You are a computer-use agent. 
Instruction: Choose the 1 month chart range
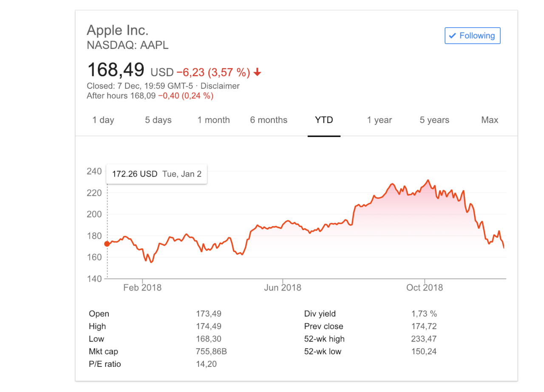point(213,120)
